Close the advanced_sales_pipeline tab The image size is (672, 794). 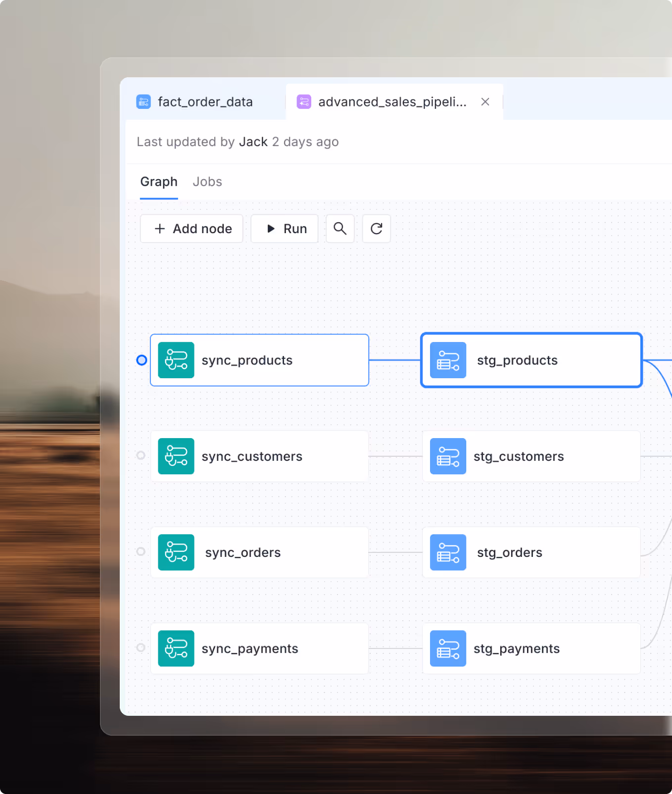[485, 102]
